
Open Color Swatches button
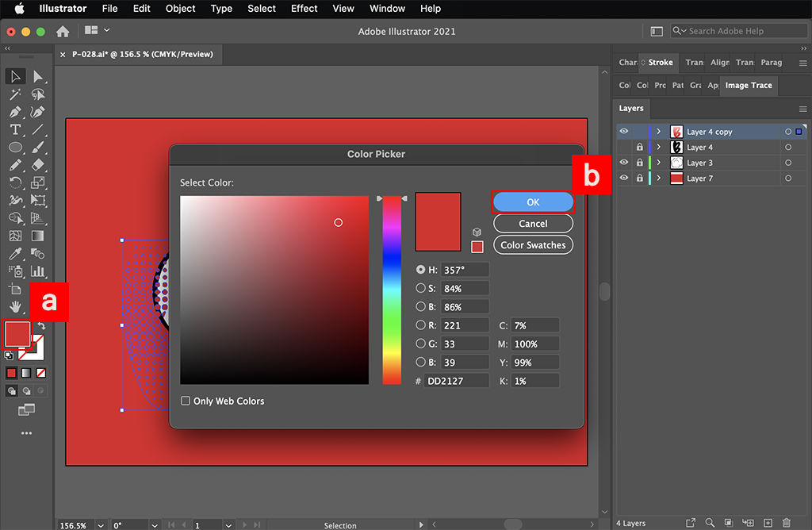pos(533,245)
